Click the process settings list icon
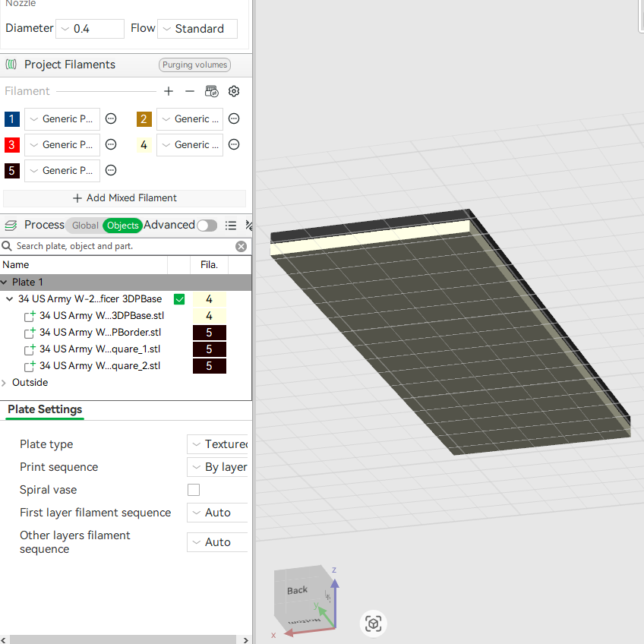644x644 pixels. [231, 225]
